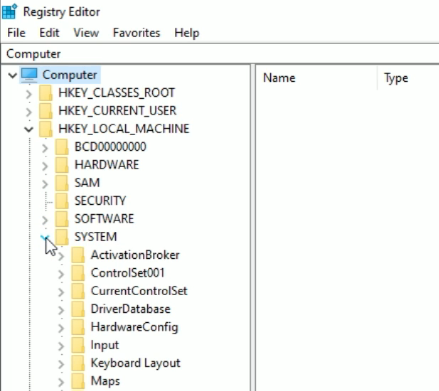Expand the HKEY_CURRENT_USER chevron
The image size is (439, 391).
(29, 112)
